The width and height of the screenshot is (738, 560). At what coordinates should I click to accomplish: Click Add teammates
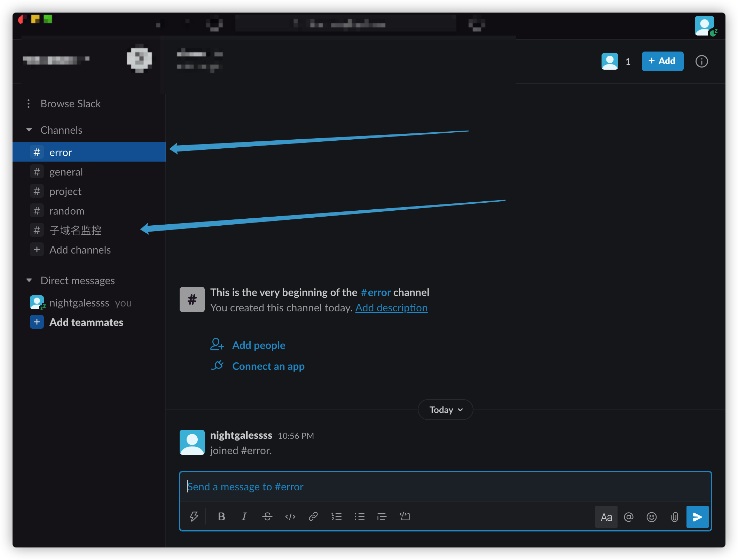coord(86,322)
